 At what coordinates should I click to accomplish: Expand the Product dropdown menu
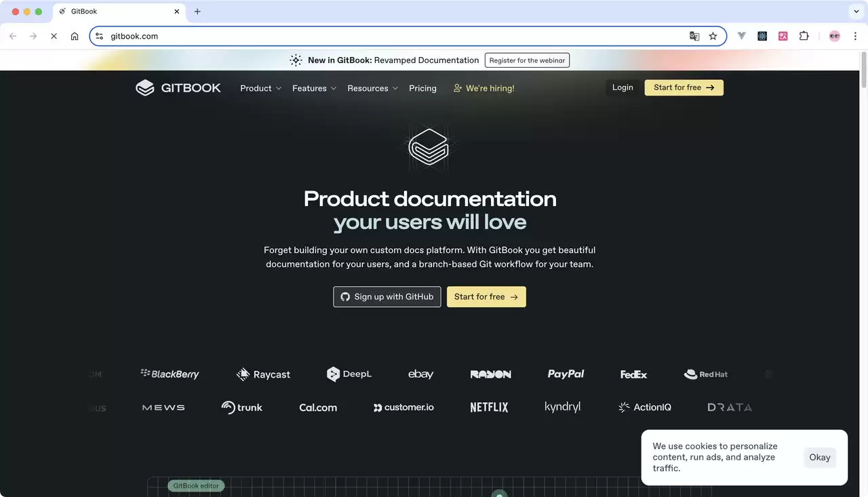tap(260, 88)
